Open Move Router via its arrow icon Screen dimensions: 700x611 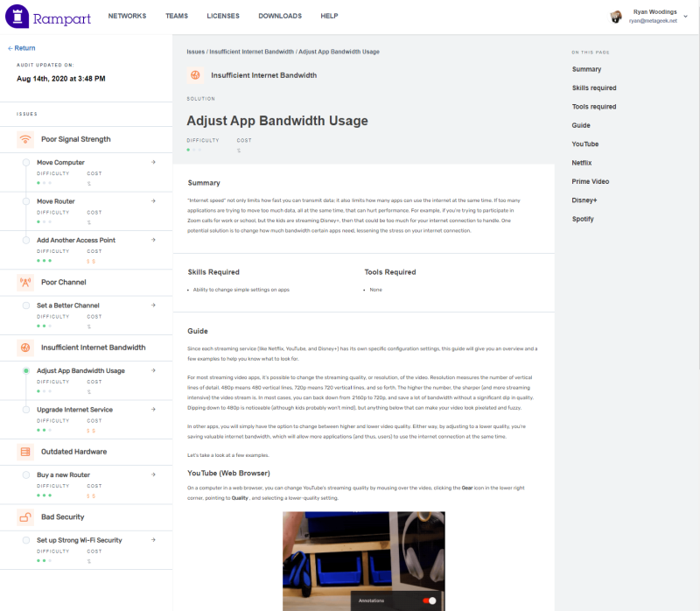pyautogui.click(x=153, y=201)
